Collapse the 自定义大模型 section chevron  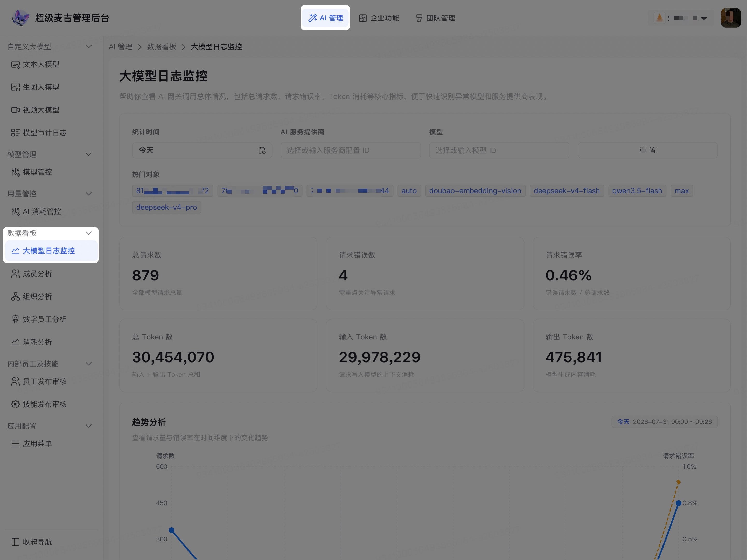tap(89, 47)
